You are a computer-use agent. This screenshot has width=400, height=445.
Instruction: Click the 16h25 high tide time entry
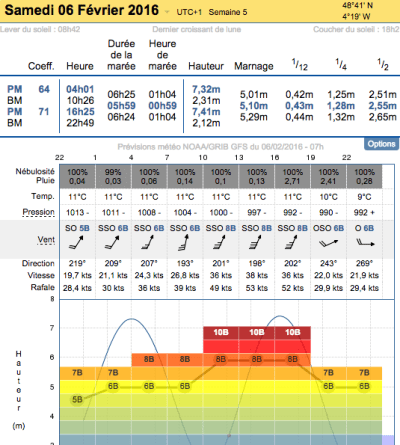click(80, 112)
